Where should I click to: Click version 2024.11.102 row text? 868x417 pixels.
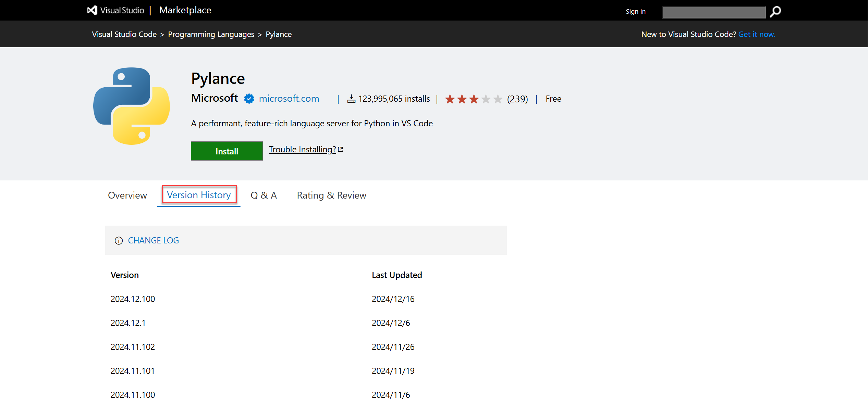click(133, 347)
